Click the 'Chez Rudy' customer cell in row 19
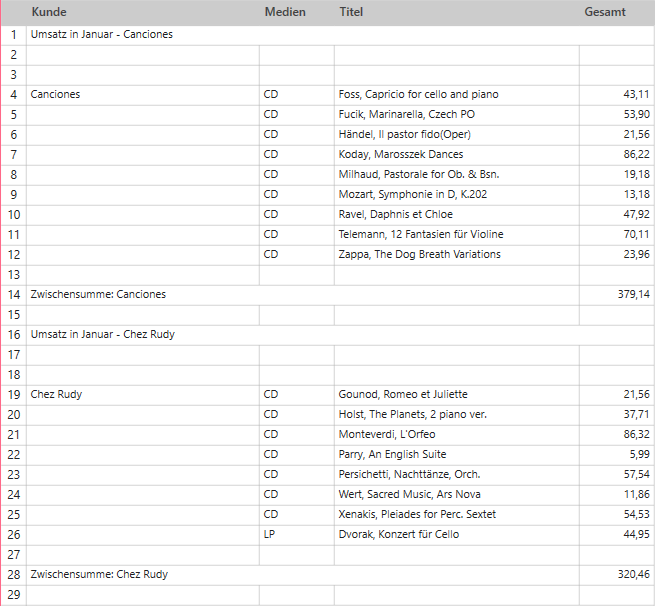655x606 pixels. click(x=56, y=395)
